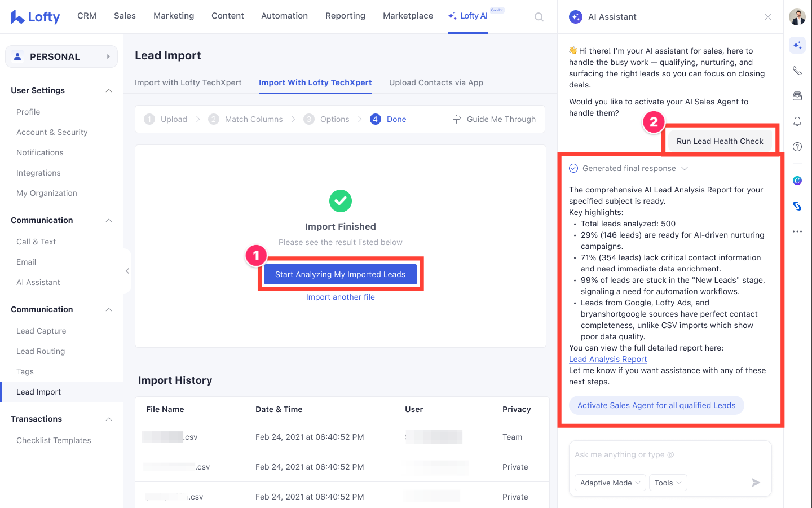Click the Ask me anything input field
The width and height of the screenshot is (812, 508).
click(x=670, y=454)
